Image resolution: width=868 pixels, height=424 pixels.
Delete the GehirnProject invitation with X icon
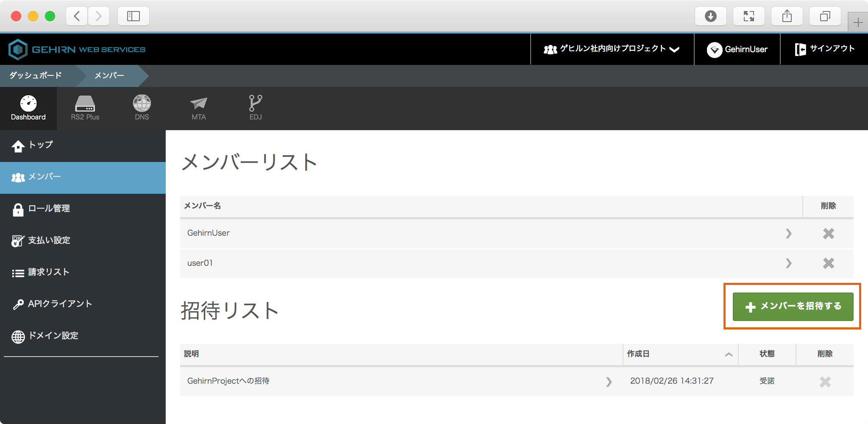pyautogui.click(x=825, y=382)
